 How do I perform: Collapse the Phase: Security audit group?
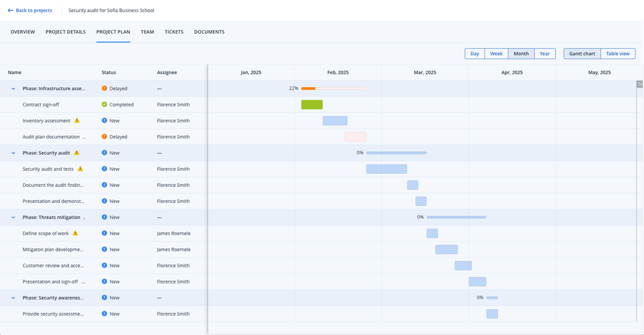[13, 153]
